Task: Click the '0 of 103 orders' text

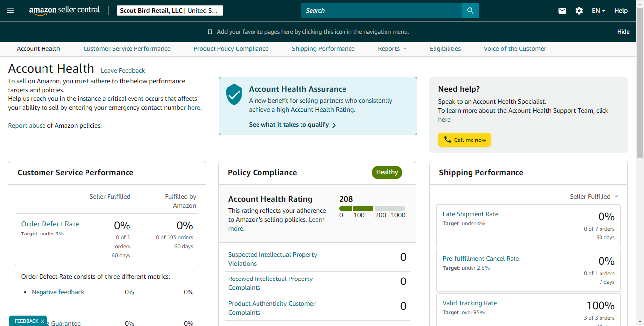Action: [174, 237]
